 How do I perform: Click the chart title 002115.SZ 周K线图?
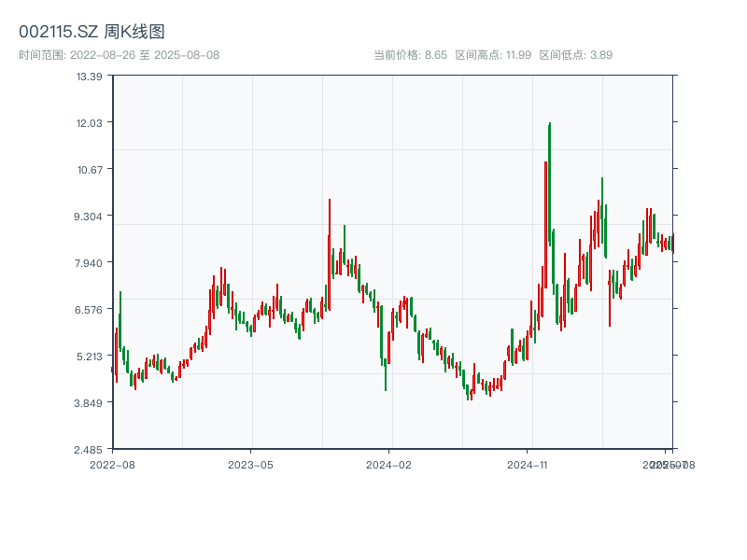click(92, 32)
